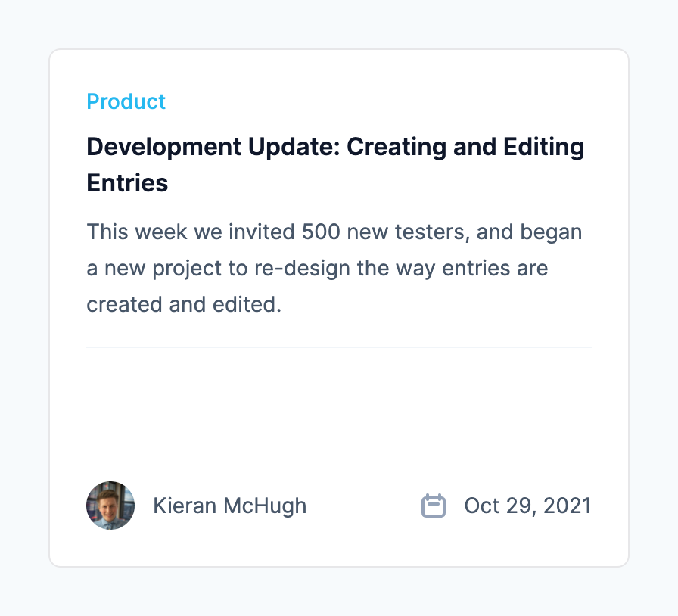Click the horizontal divider line
This screenshot has width=678, height=616.
339,347
